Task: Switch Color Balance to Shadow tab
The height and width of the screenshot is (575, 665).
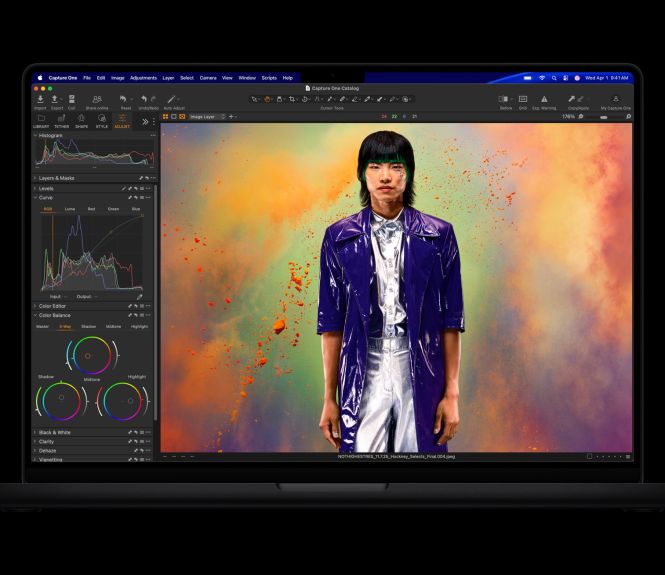Action: click(x=88, y=327)
